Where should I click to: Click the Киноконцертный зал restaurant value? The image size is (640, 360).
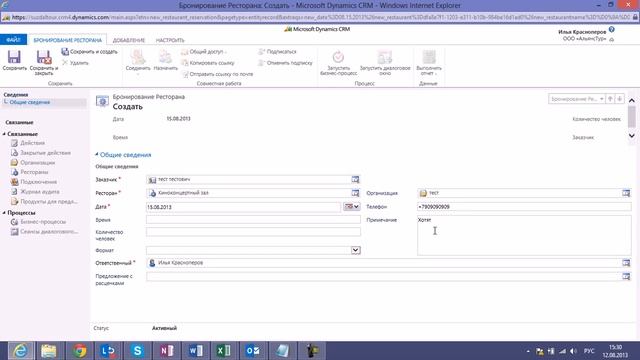pyautogui.click(x=183, y=193)
